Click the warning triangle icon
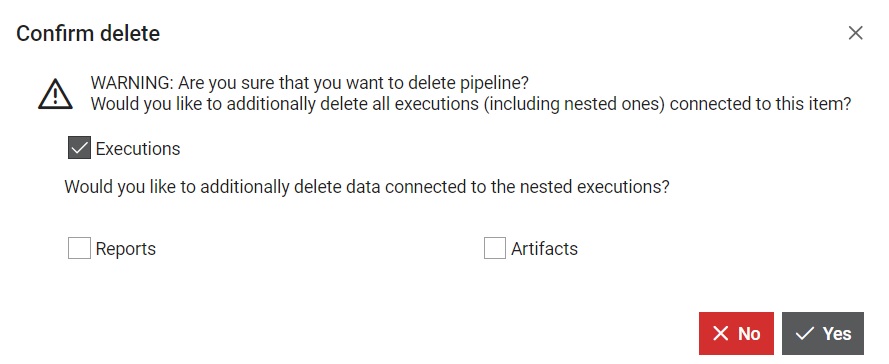Image resolution: width=889 pixels, height=364 pixels. [55, 94]
